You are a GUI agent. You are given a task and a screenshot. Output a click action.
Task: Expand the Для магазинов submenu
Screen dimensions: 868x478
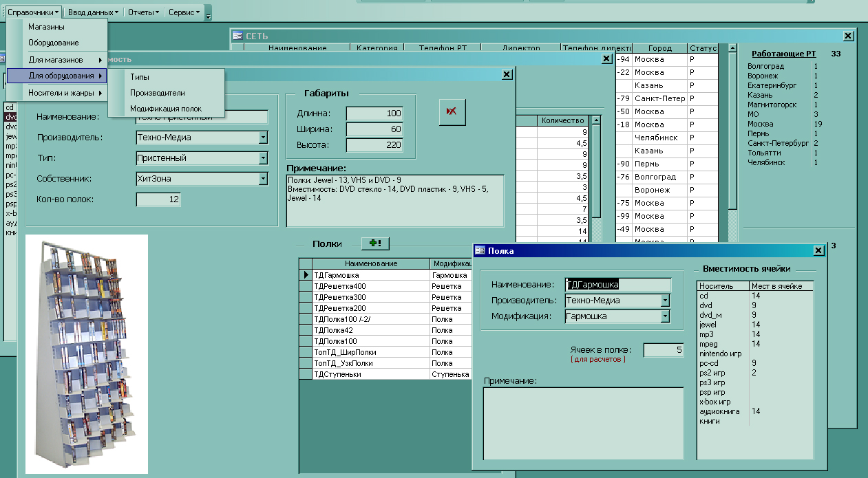pos(57,60)
